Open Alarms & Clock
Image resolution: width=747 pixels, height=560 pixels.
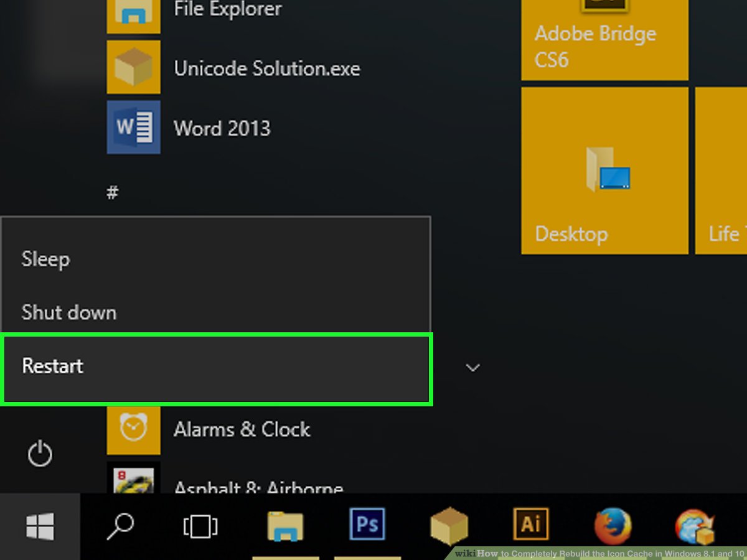coord(242,429)
